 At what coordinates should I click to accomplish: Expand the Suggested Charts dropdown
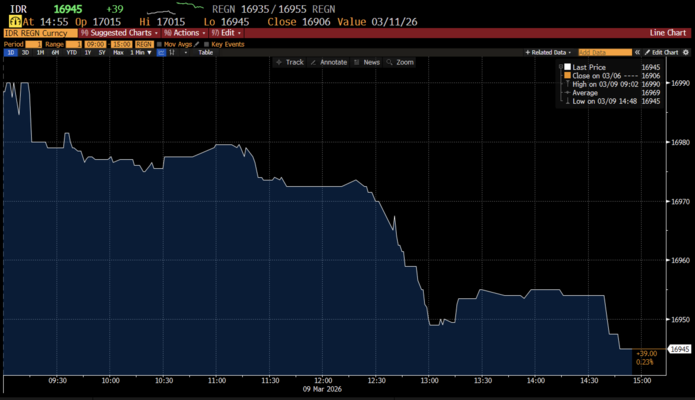[x=123, y=33]
